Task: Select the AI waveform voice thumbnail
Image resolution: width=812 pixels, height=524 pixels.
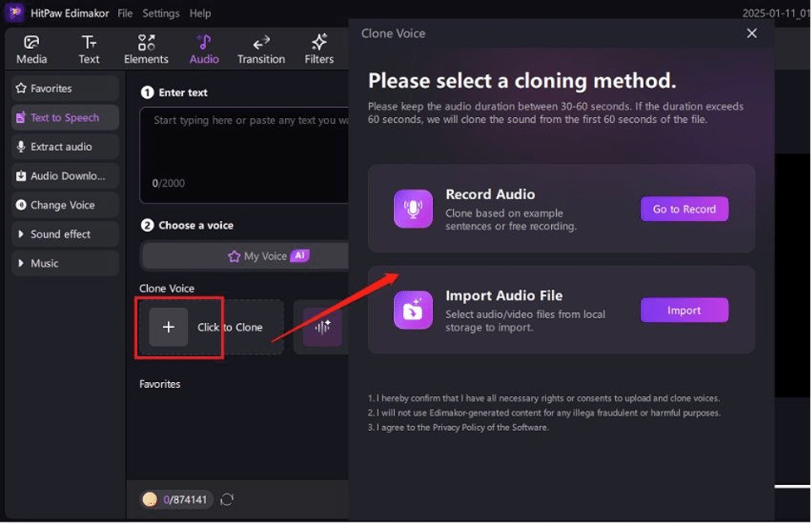Action: (322, 327)
